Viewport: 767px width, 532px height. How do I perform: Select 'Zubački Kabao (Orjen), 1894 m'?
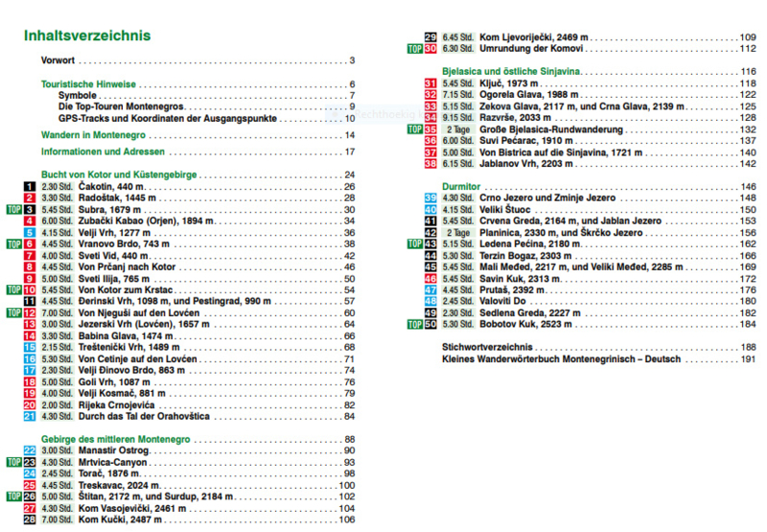[x=146, y=221]
